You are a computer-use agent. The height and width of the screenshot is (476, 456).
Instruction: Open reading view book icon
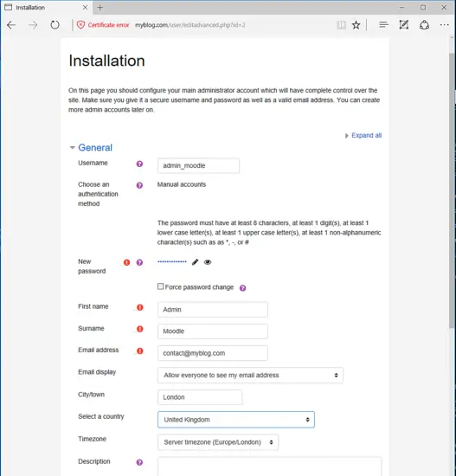click(x=341, y=25)
